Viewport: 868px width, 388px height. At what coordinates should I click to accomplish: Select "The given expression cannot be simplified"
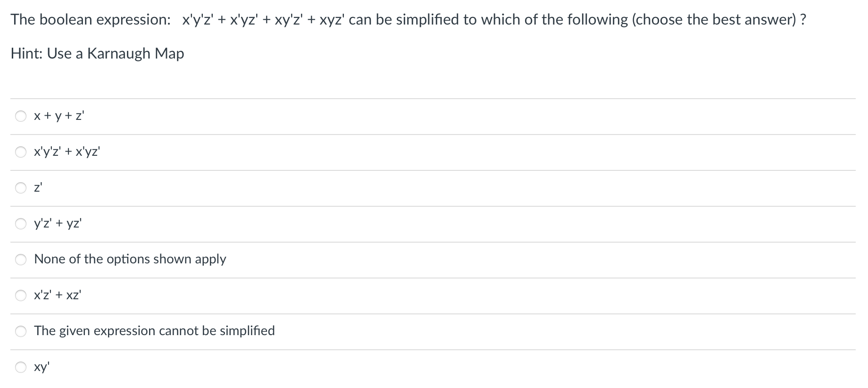coord(21,331)
